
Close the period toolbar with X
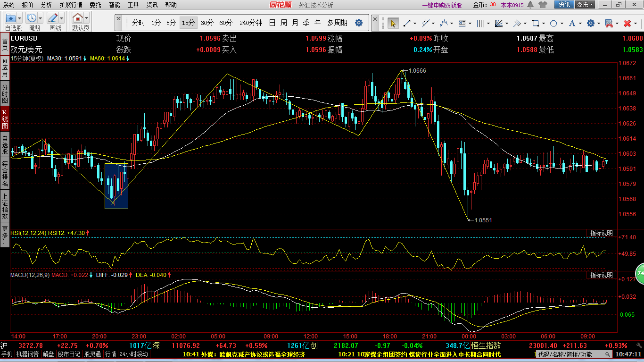tap(119, 19)
